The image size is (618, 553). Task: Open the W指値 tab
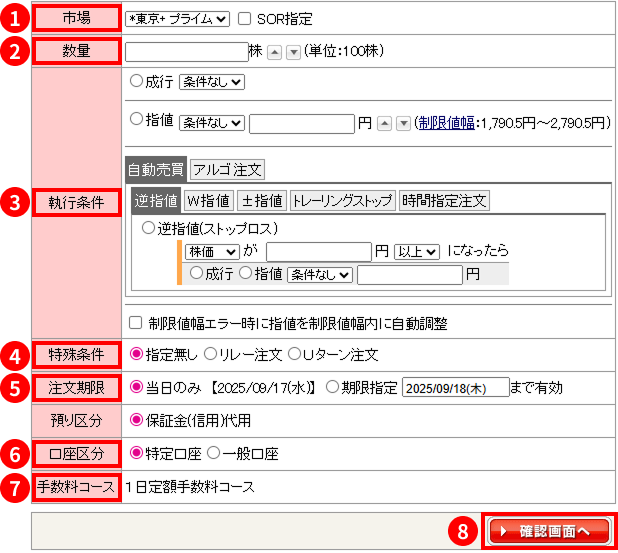click(209, 200)
